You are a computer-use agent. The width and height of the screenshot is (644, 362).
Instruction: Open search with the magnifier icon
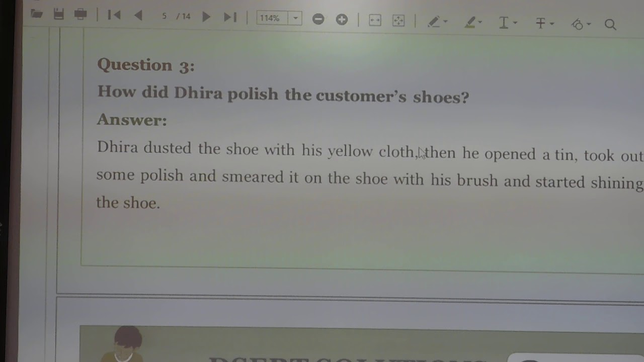pyautogui.click(x=610, y=25)
